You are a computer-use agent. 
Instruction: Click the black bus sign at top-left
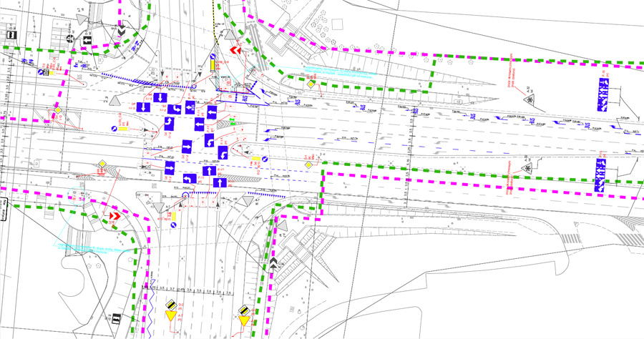pos(11,34)
